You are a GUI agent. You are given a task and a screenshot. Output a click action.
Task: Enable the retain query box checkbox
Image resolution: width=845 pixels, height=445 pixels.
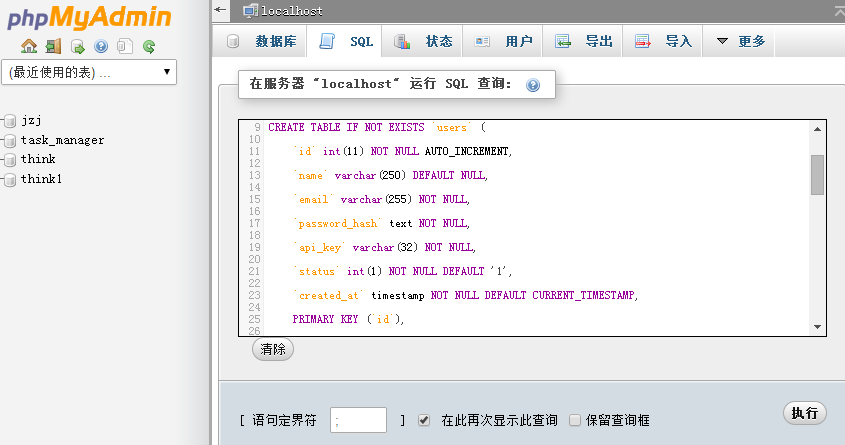pos(575,420)
